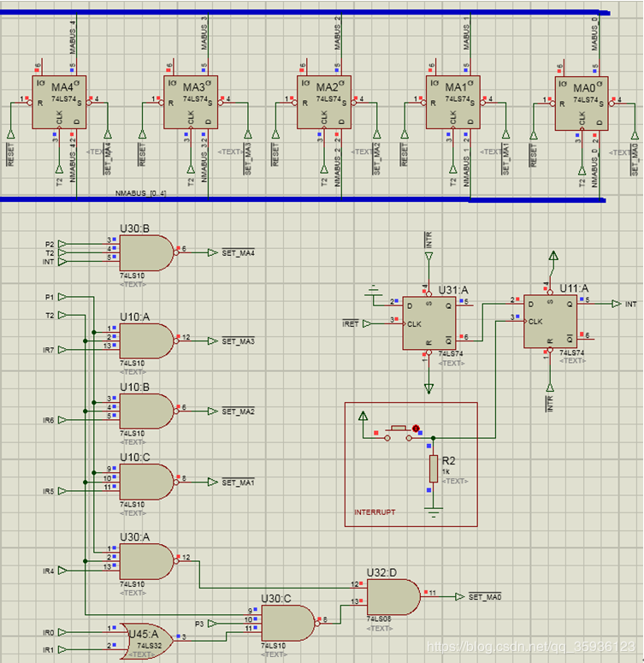The width and height of the screenshot is (644, 663).
Task: Select resistor R2 1k
Action: 433,470
